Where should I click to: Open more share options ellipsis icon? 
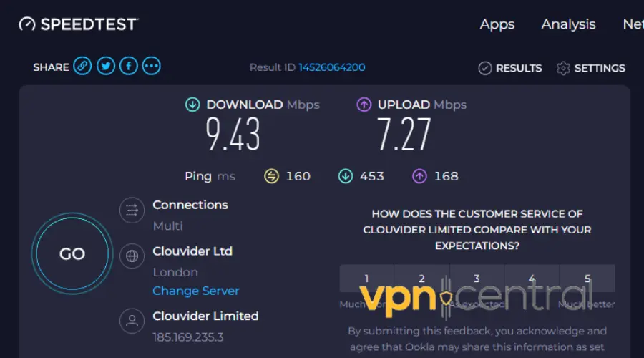point(151,67)
